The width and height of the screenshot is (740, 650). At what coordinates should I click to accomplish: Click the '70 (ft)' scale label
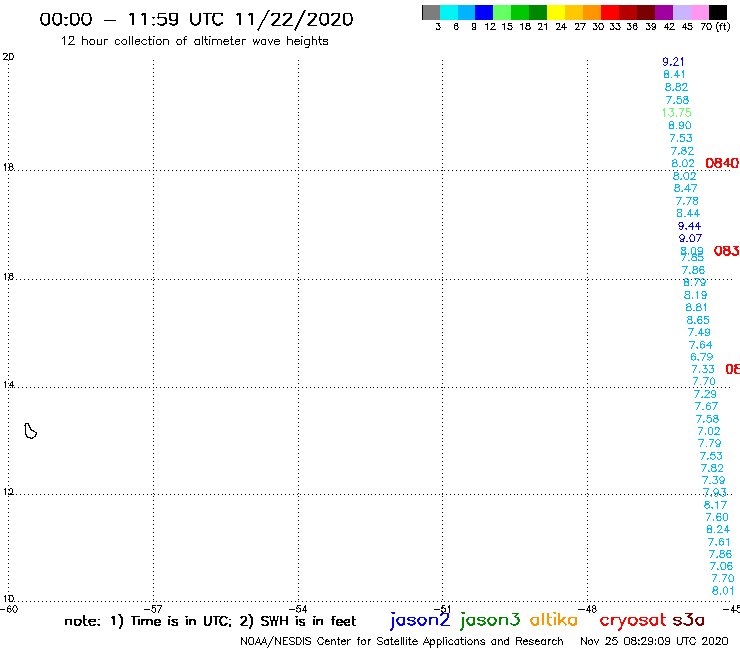pos(715,27)
